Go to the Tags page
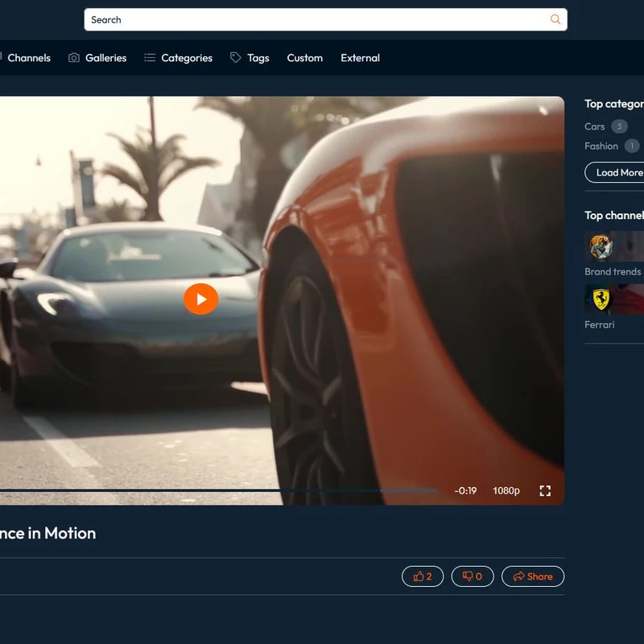The width and height of the screenshot is (644, 644). pos(250,58)
